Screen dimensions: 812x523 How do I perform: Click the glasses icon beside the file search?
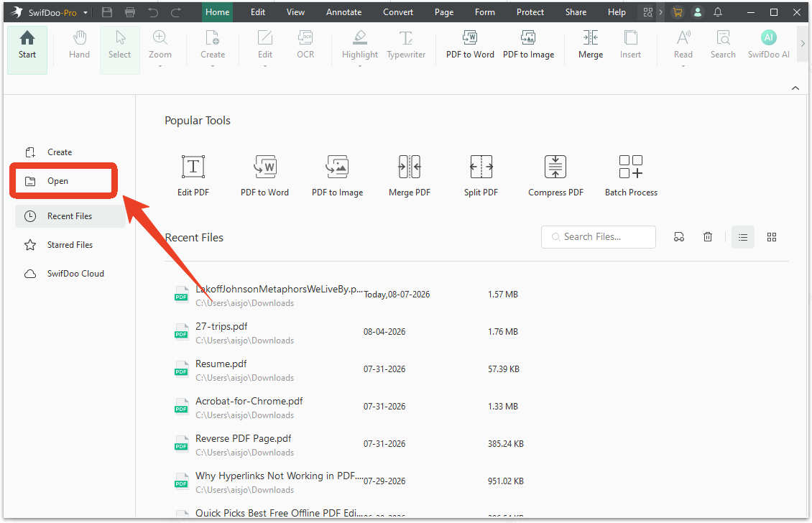pos(679,237)
